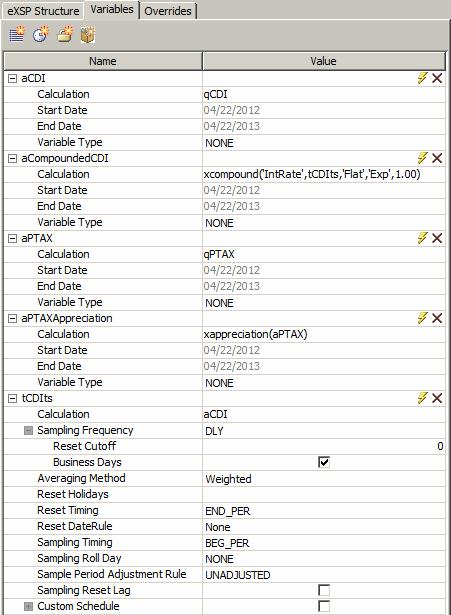Collapse the aCDI variable node
Viewport: 451px width, 615px height.
[x=13, y=78]
